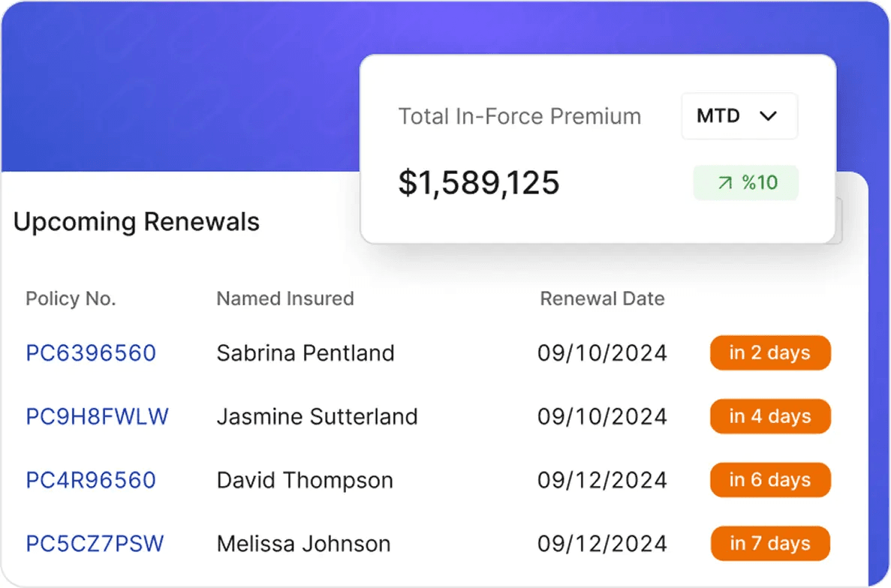891x588 pixels.
Task: Click the 'in 2 days' renewal badge
Action: point(769,352)
